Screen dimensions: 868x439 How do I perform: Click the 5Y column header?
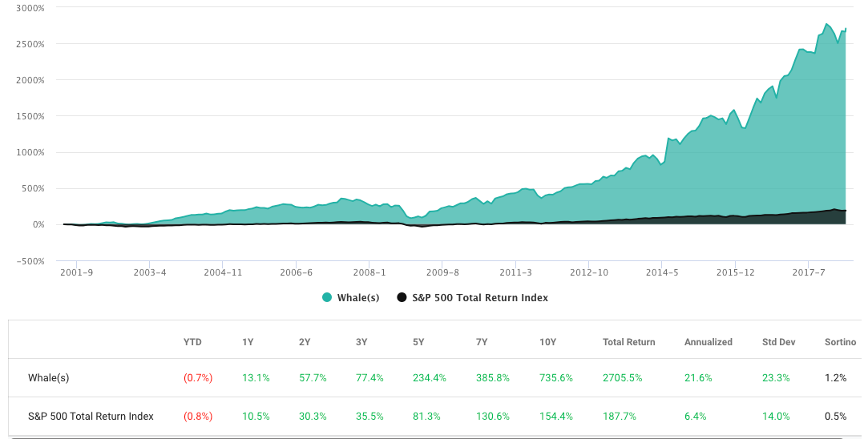point(419,342)
